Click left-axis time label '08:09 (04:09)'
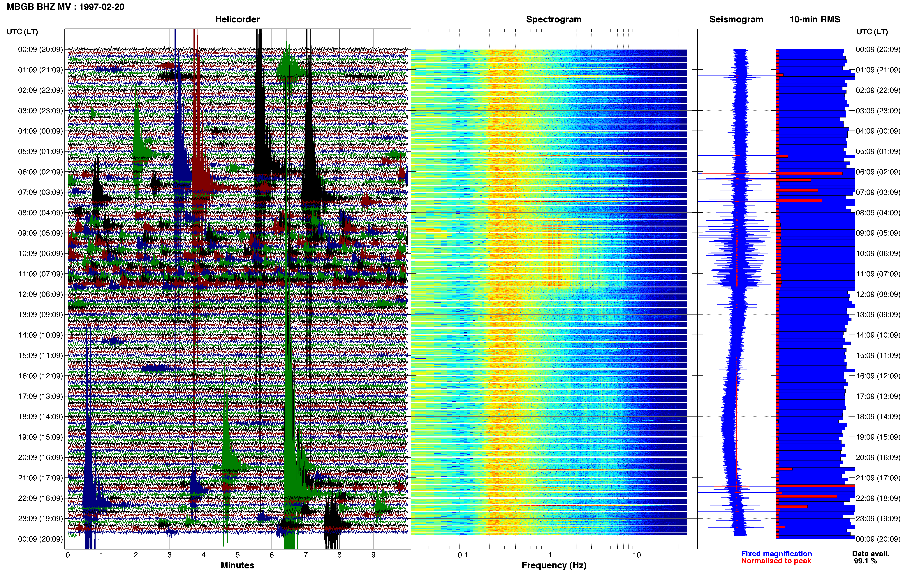Viewport: 924px width, 578px height. coord(41,212)
